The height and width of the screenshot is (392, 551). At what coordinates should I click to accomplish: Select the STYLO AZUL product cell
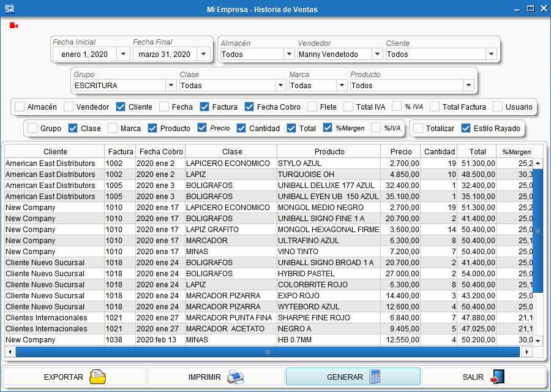click(329, 163)
